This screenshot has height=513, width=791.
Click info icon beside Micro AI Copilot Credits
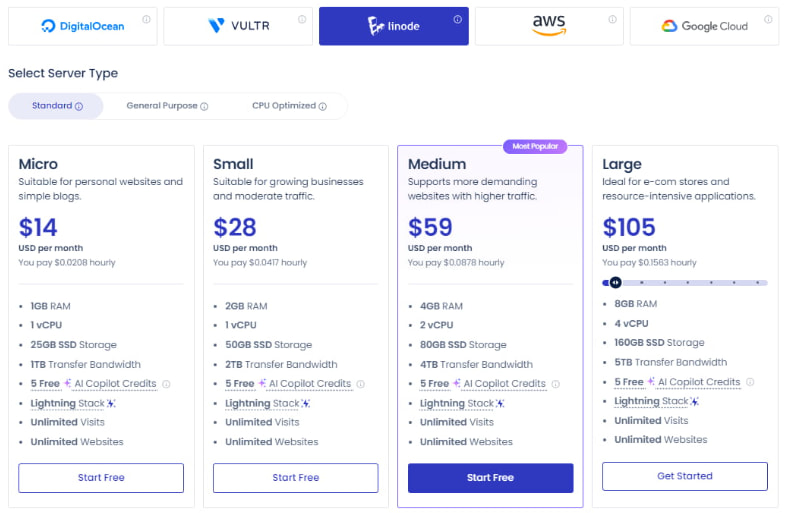(166, 384)
